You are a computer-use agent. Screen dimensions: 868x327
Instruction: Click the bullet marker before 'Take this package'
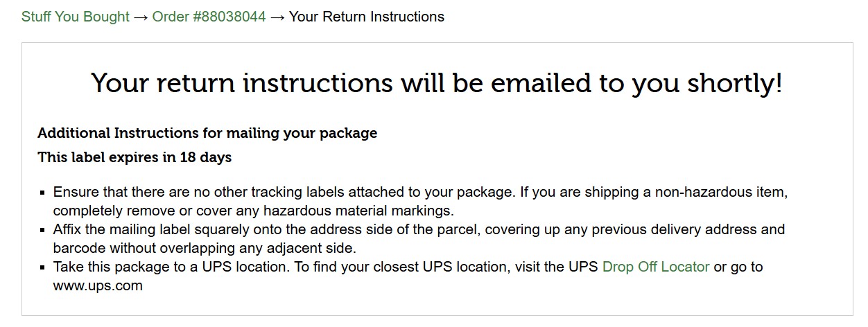click(x=43, y=267)
